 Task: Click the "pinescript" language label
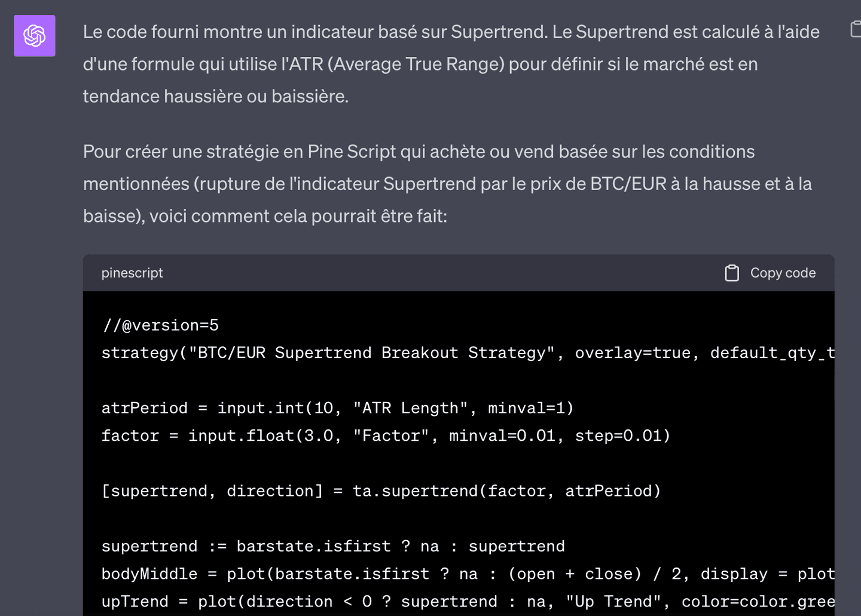click(132, 273)
